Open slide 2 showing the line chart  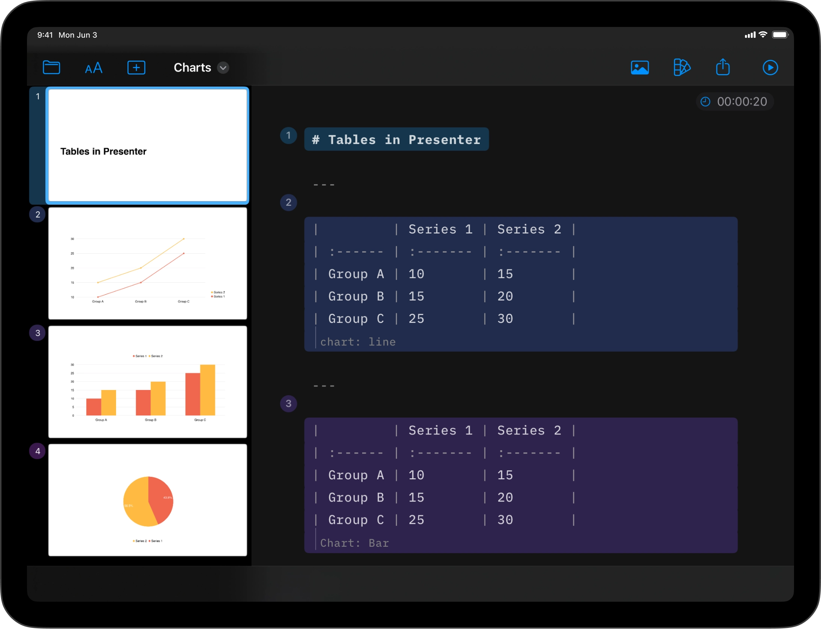click(147, 264)
